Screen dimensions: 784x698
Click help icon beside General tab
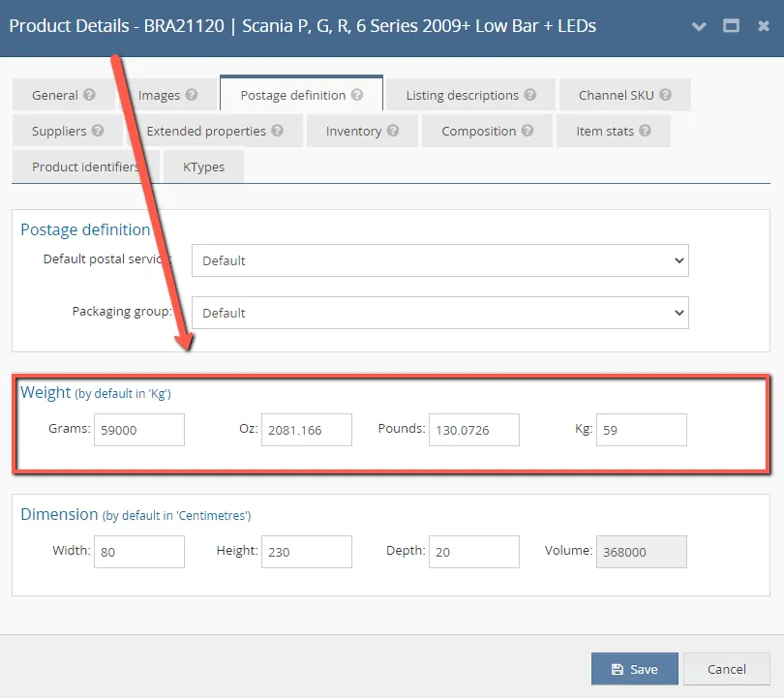pos(89,95)
